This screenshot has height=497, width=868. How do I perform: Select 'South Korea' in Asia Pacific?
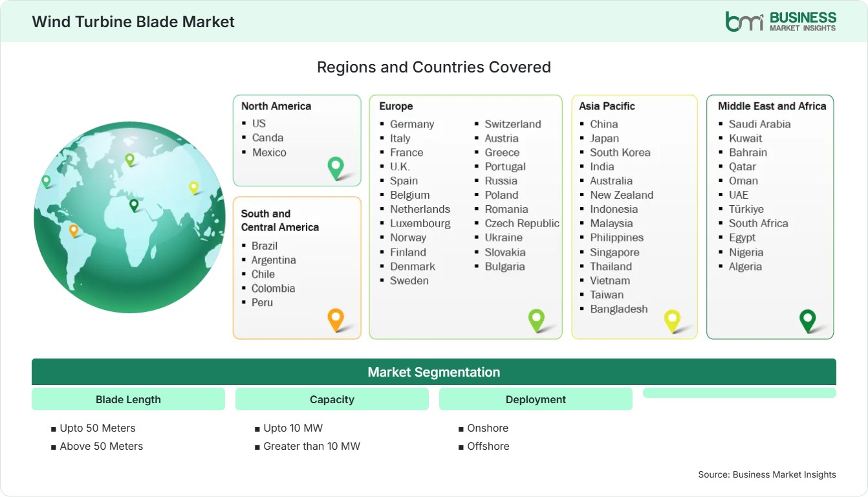coord(620,153)
